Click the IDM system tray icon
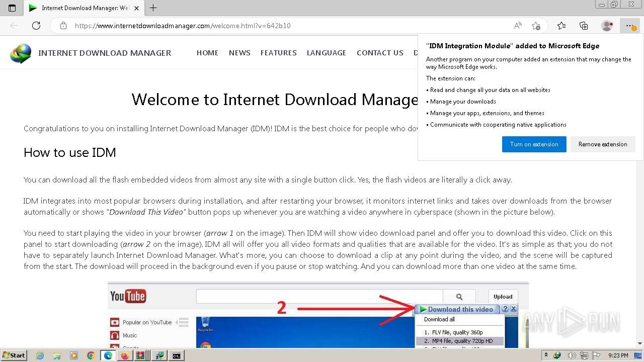644x362 pixels. [557, 355]
